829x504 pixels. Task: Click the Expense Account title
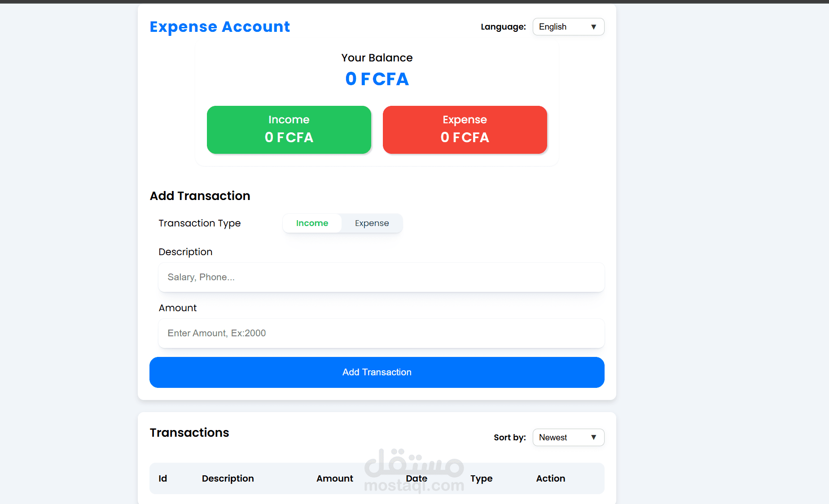tap(219, 27)
